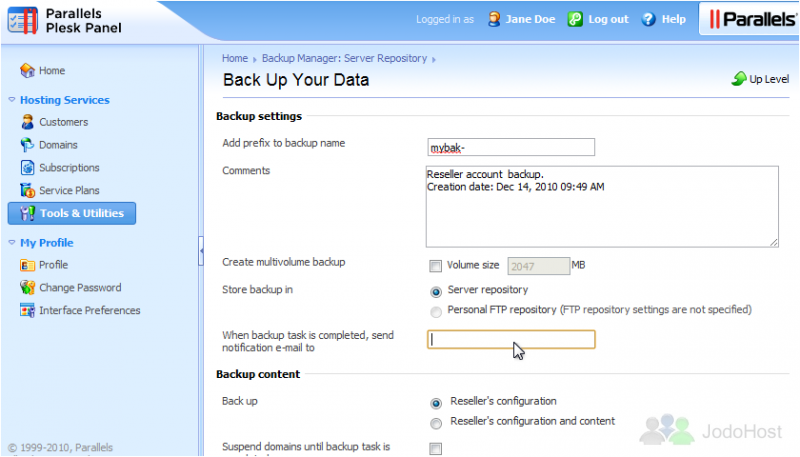Click the Service Plans icon

(x=27, y=191)
